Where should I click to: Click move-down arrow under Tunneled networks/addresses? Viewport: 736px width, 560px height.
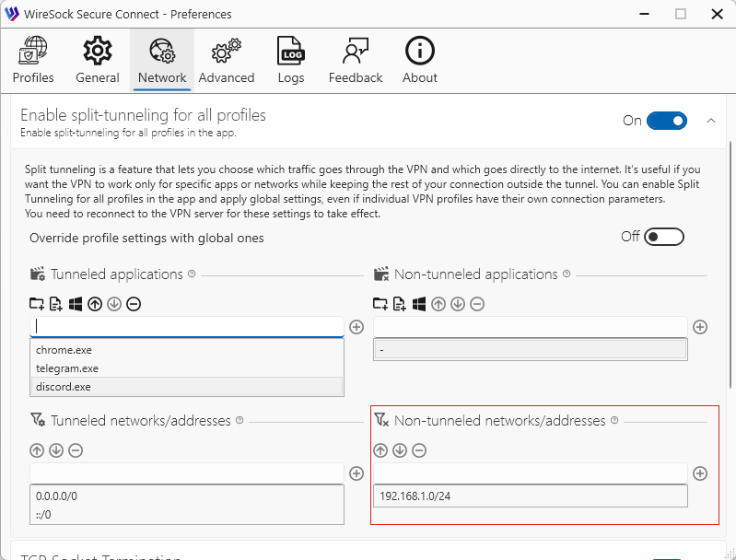click(x=56, y=450)
